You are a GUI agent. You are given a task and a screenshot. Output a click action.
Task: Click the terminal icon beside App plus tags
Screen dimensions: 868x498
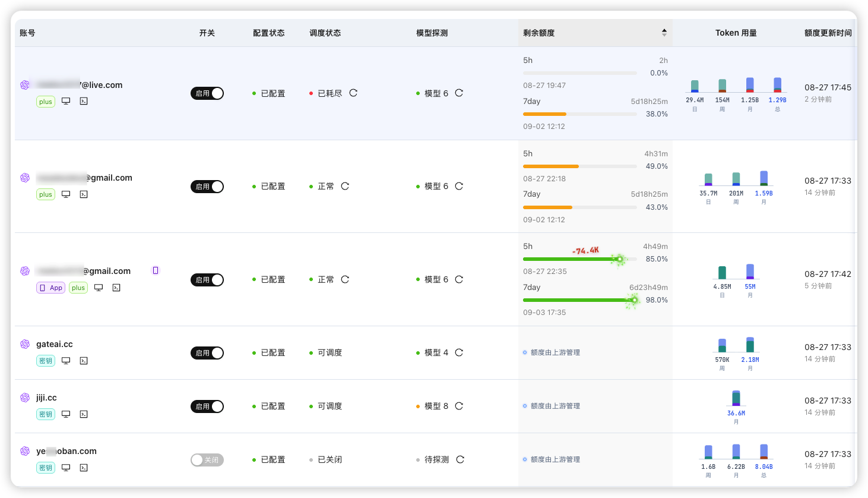pos(116,288)
